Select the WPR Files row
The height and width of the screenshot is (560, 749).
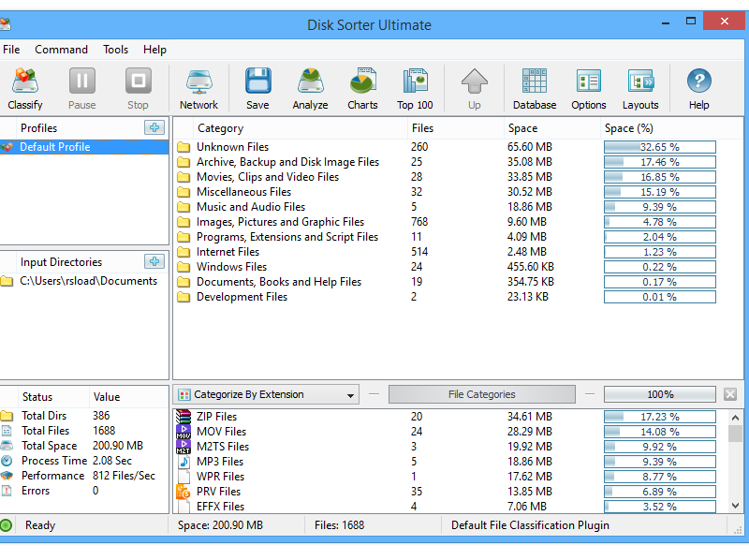pos(447,477)
